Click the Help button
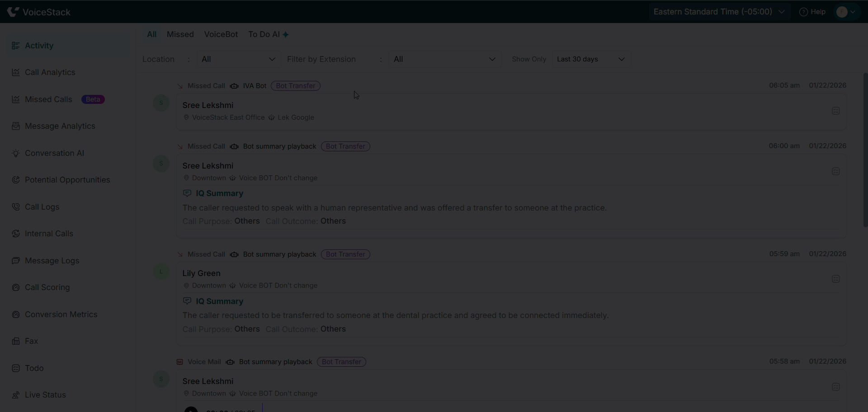 pyautogui.click(x=812, y=12)
